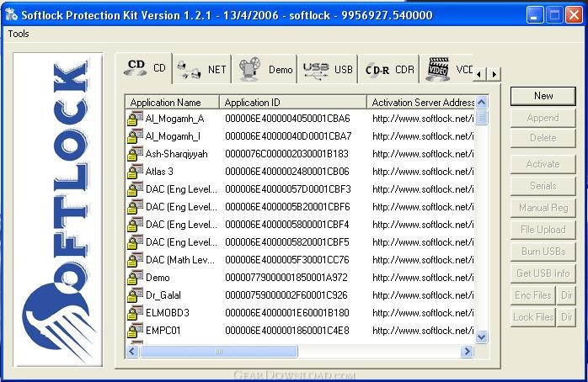Click the horizontal scrollbar right arrow
Image resolution: width=588 pixels, height=382 pixels.
click(467, 352)
